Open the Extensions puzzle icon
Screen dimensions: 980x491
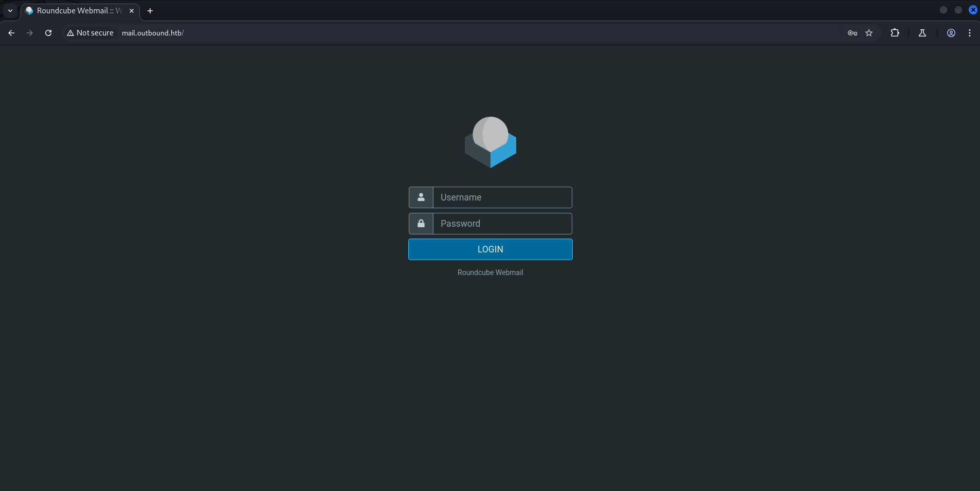(x=895, y=33)
